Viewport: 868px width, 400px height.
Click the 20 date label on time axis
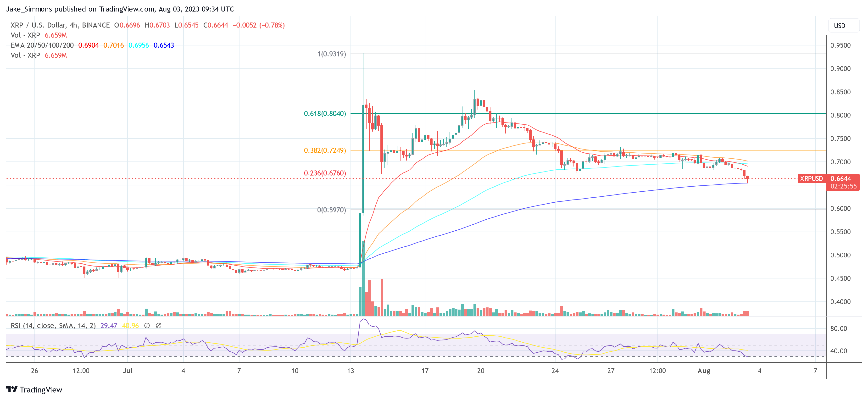480,371
